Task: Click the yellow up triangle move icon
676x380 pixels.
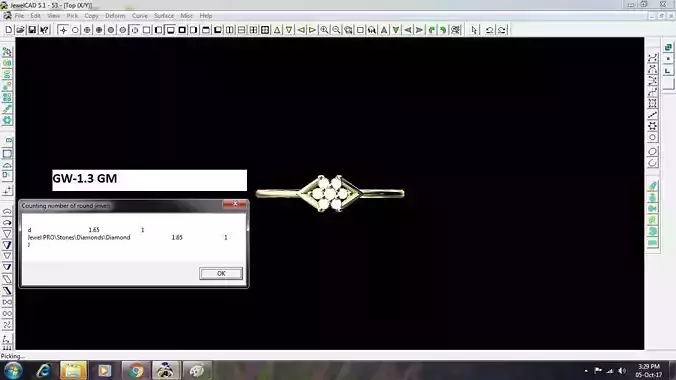Action: click(277, 30)
